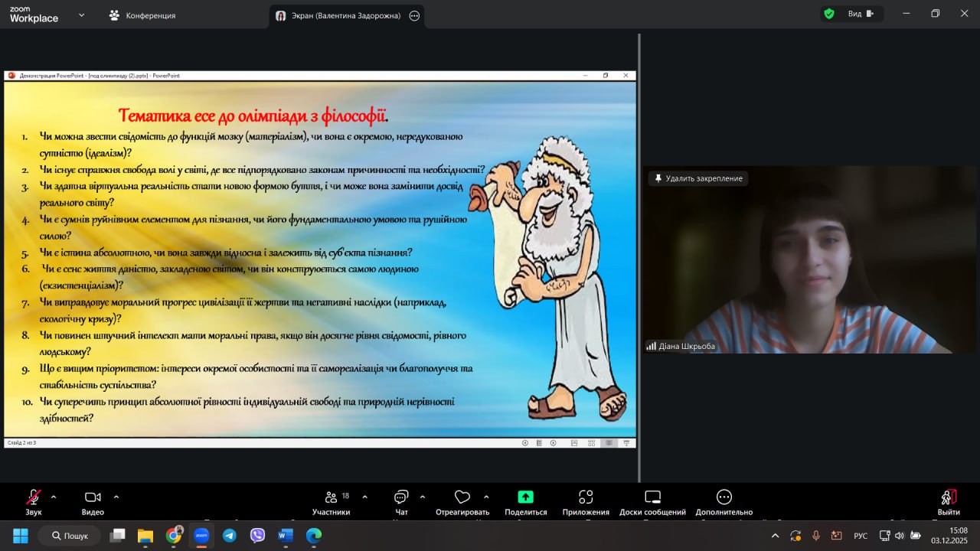This screenshot has width=980, height=551.
Task: Open Telegram from the Windows taskbar
Action: (230, 536)
